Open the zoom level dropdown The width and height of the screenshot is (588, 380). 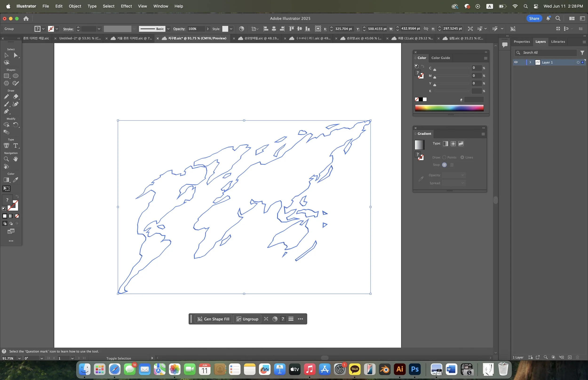pos(19,358)
